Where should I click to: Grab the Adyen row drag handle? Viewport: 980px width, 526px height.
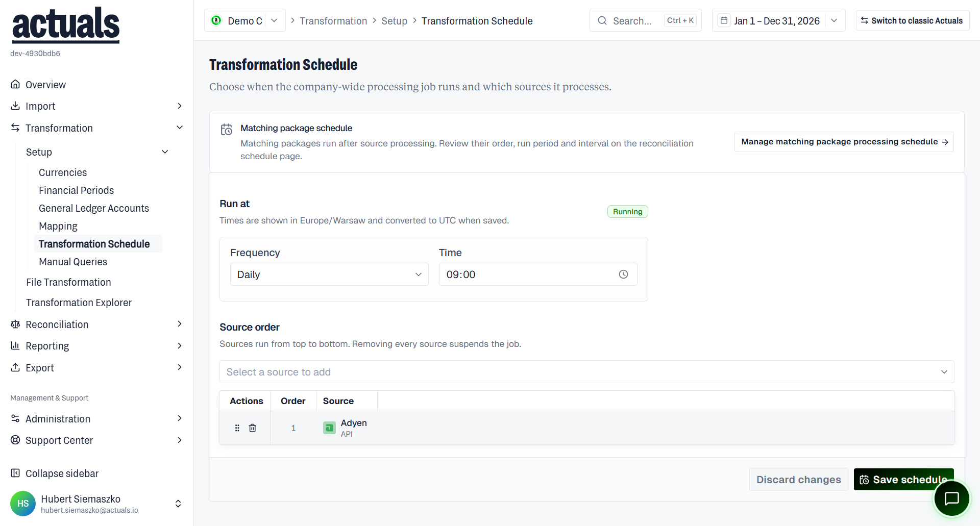click(237, 428)
